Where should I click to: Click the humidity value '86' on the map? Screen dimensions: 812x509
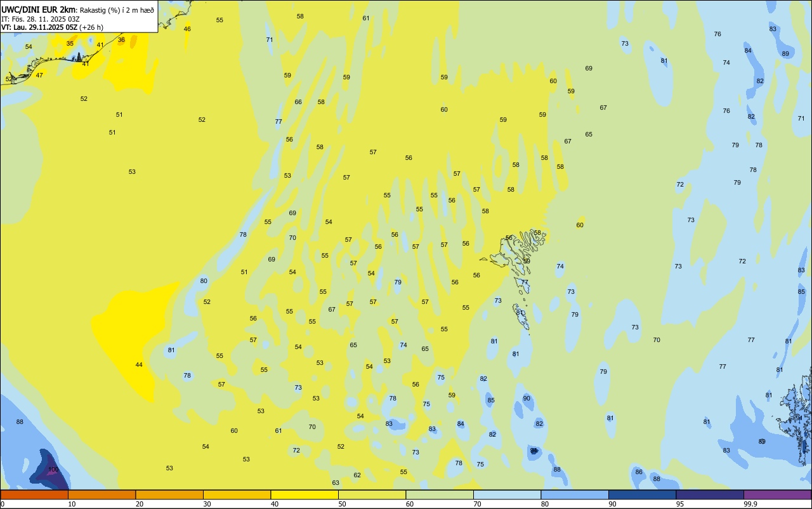639,472
